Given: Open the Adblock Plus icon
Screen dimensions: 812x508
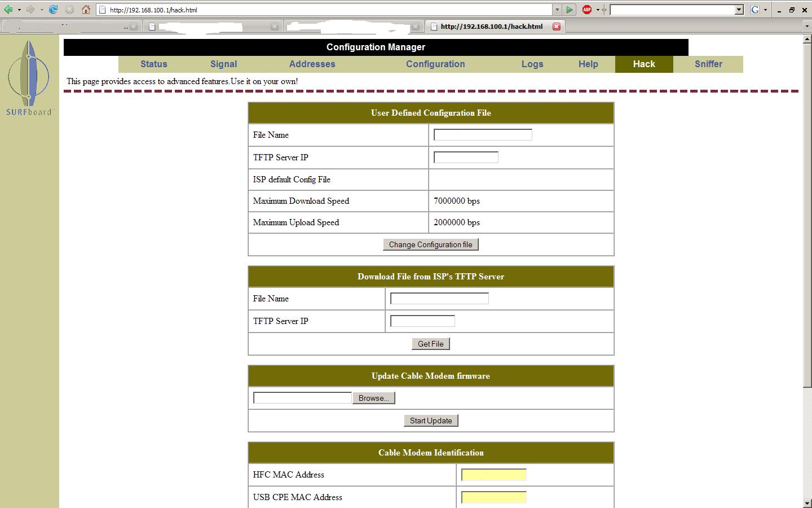Looking at the screenshot, I should (587, 10).
